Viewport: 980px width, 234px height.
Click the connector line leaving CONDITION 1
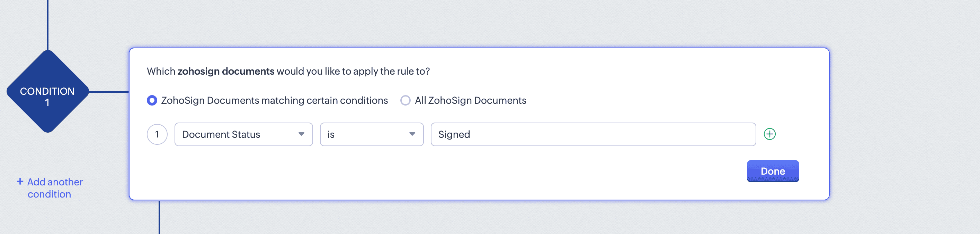pyautogui.click(x=109, y=92)
